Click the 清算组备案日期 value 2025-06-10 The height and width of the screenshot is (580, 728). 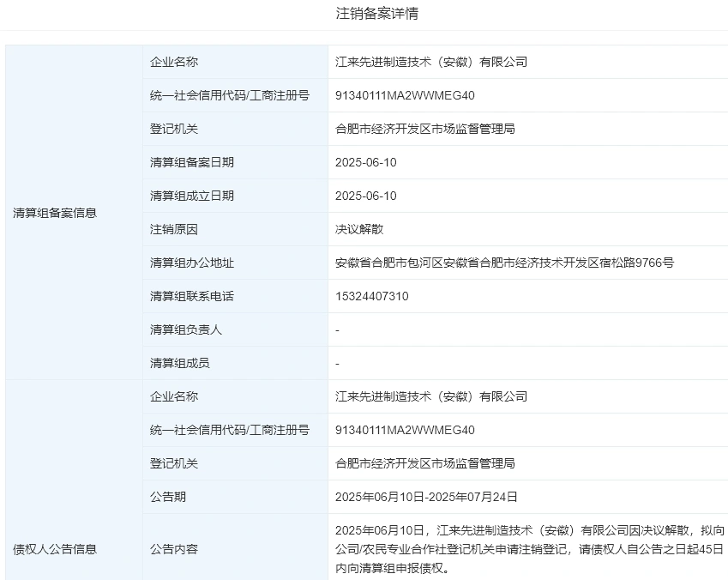[366, 162]
